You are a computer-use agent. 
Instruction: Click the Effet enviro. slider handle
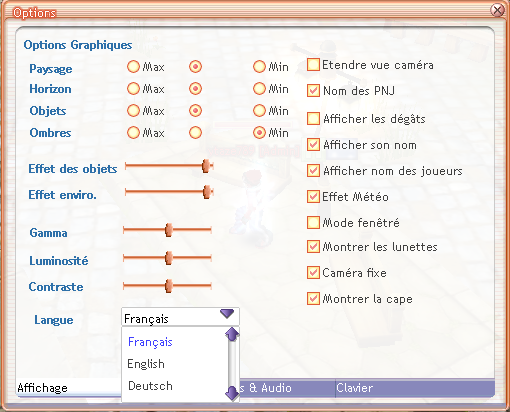click(x=207, y=192)
